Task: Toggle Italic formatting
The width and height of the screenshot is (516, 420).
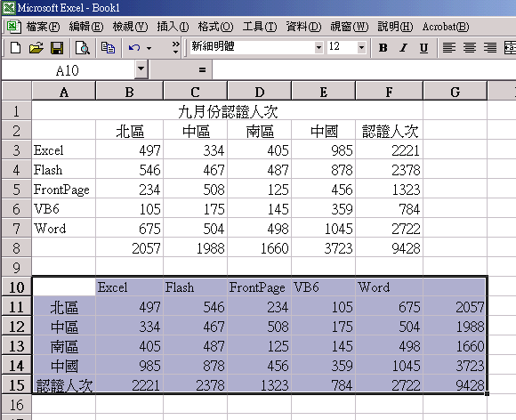Action: 403,48
